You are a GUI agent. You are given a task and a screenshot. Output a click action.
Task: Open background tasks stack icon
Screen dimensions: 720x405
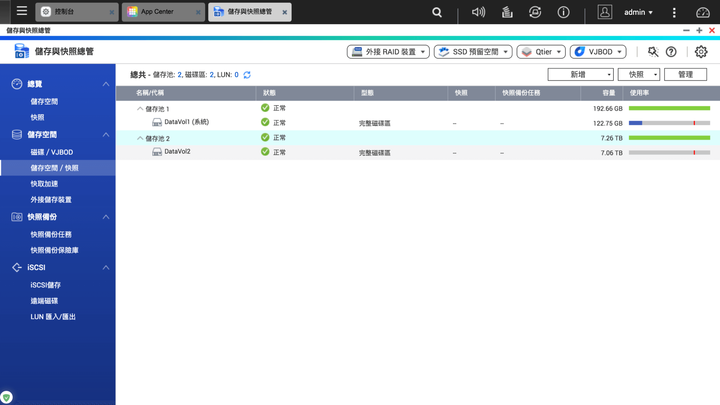pyautogui.click(x=507, y=12)
